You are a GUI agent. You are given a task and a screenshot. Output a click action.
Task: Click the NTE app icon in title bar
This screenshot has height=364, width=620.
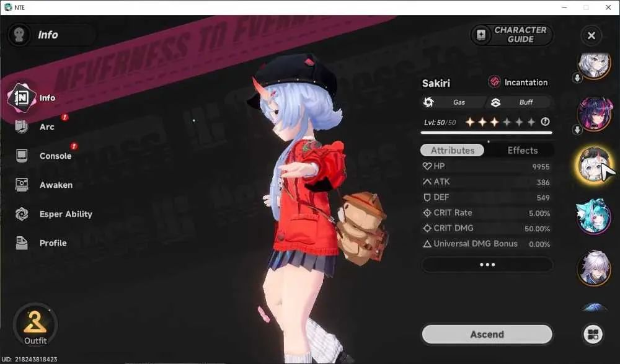click(x=8, y=7)
